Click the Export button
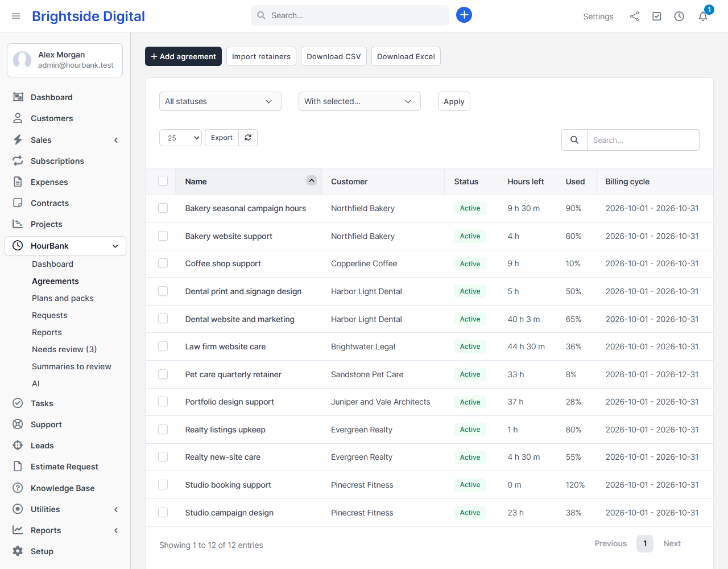Viewport: 728px width, 569px height. (222, 138)
